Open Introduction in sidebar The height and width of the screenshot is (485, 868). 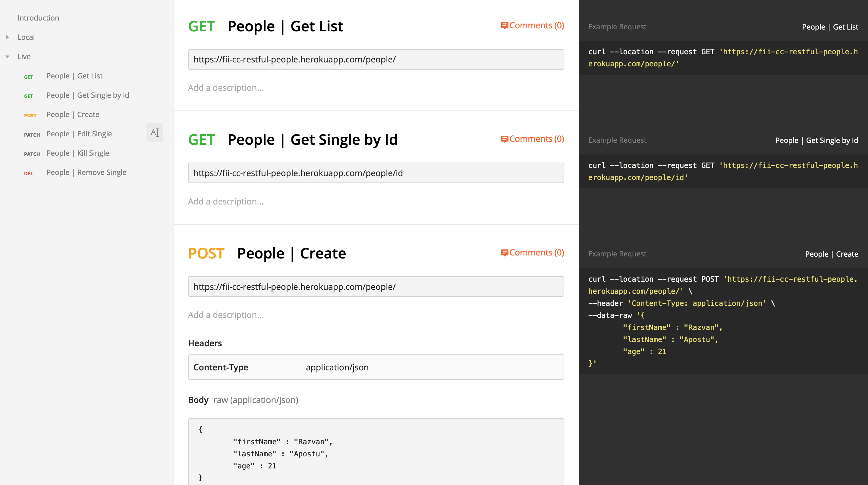click(38, 18)
